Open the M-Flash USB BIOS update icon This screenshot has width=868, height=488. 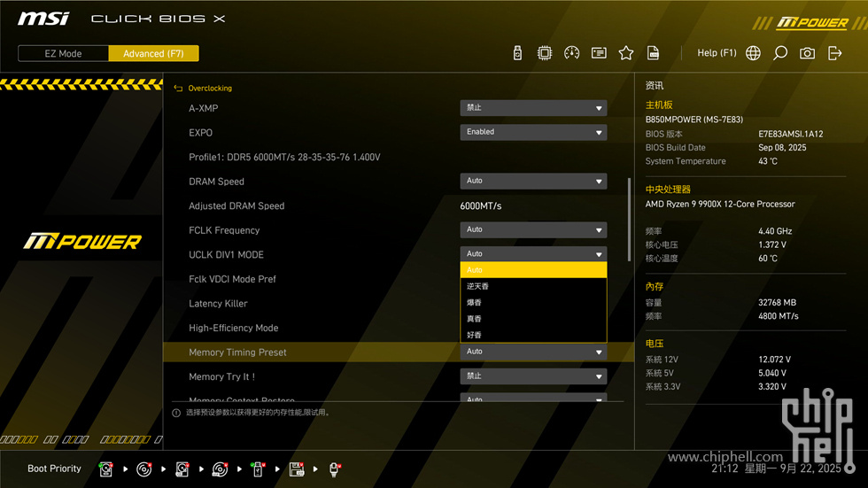click(517, 53)
